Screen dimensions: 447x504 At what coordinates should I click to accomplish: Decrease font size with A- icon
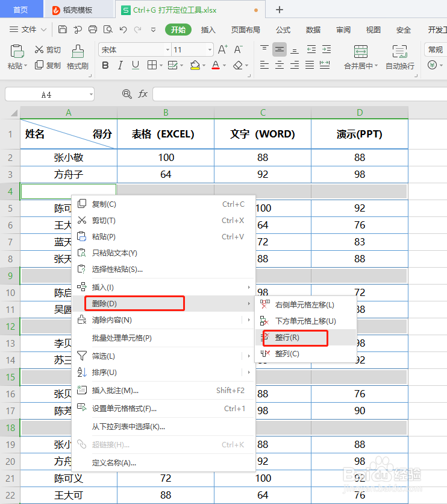point(238,49)
